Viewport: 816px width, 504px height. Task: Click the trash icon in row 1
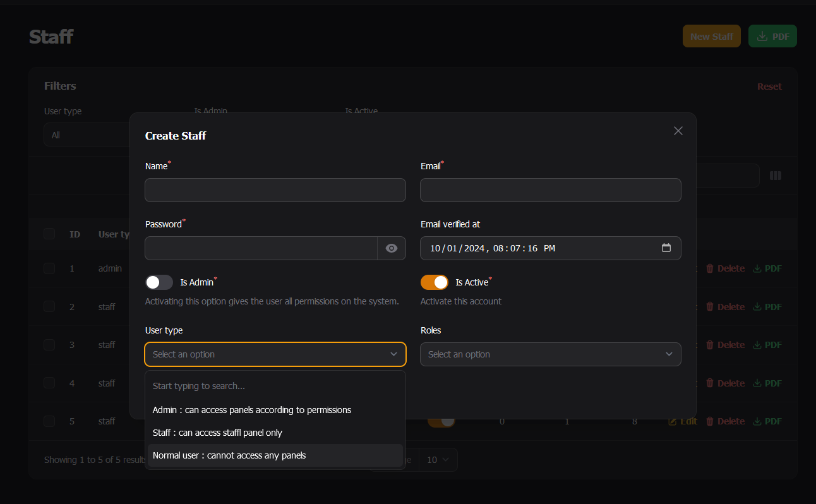pyautogui.click(x=710, y=268)
